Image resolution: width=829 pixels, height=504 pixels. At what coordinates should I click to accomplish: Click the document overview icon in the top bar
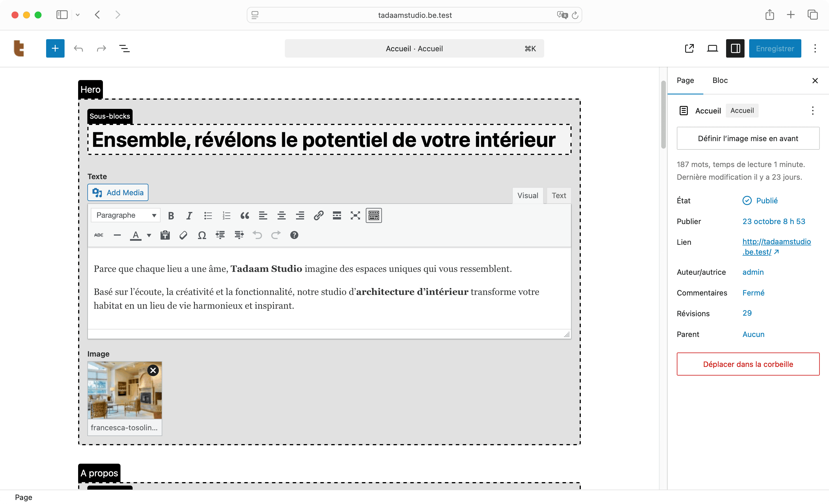124,48
